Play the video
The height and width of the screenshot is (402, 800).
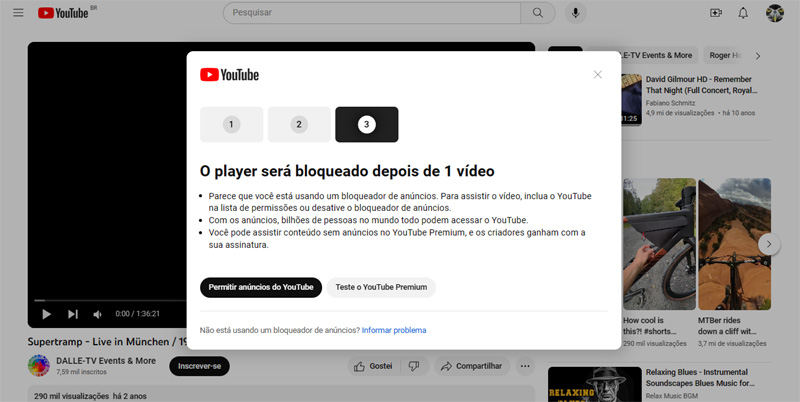tap(46, 314)
